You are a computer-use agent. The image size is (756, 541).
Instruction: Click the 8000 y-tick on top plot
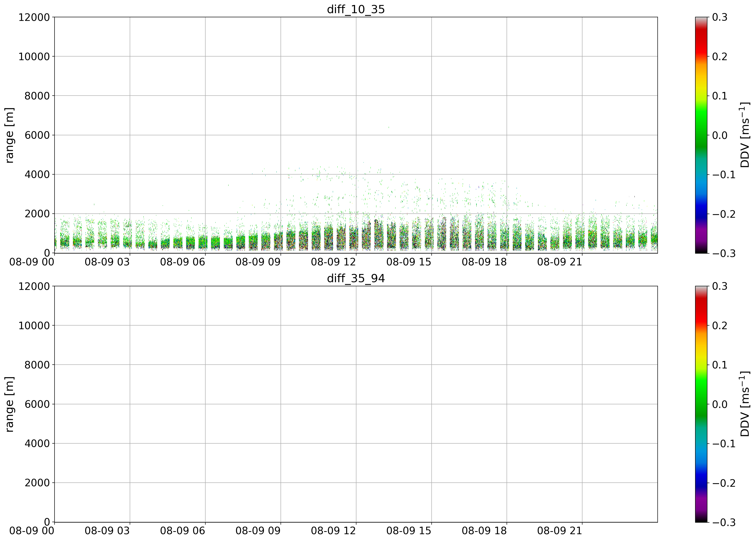(x=37, y=96)
